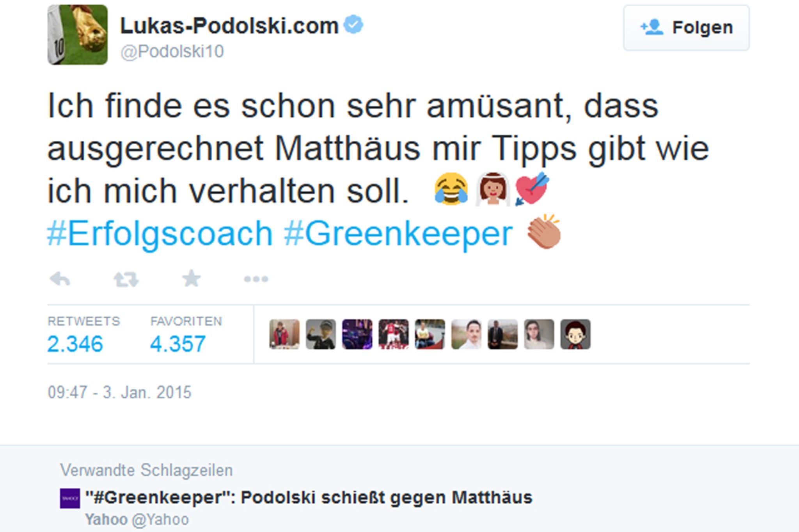
Task: Click the last cartoon avatar in row
Action: click(575, 334)
